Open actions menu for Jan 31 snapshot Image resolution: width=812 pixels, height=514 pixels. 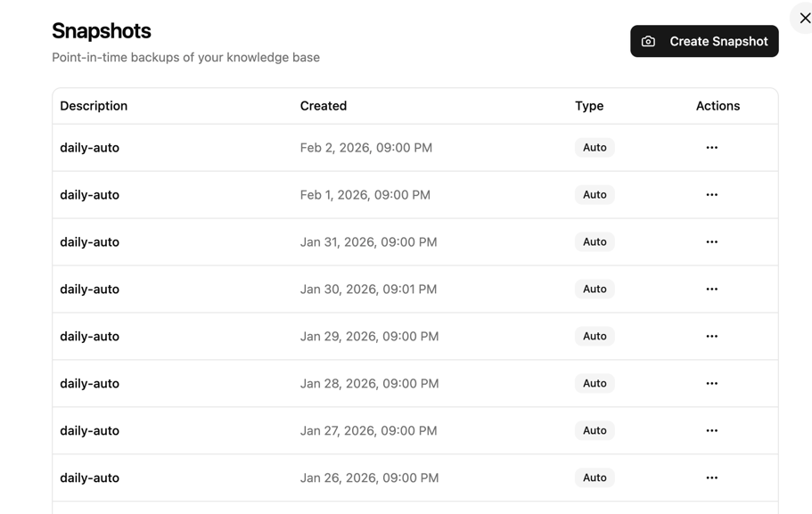point(711,241)
